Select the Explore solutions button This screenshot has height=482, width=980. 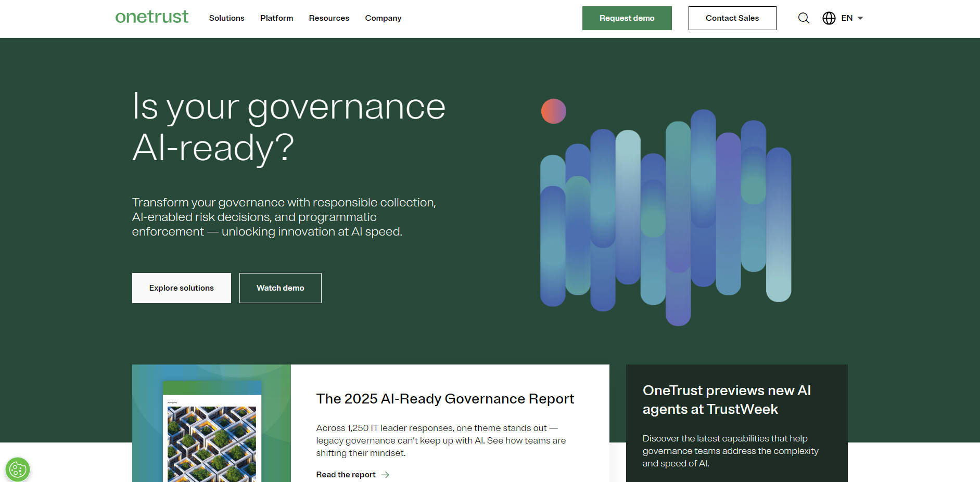coord(181,288)
